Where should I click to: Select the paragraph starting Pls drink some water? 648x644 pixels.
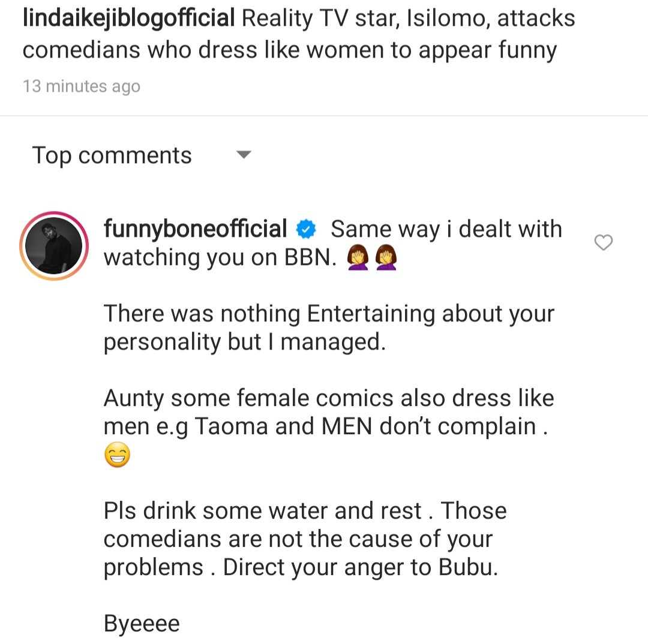tap(305, 539)
